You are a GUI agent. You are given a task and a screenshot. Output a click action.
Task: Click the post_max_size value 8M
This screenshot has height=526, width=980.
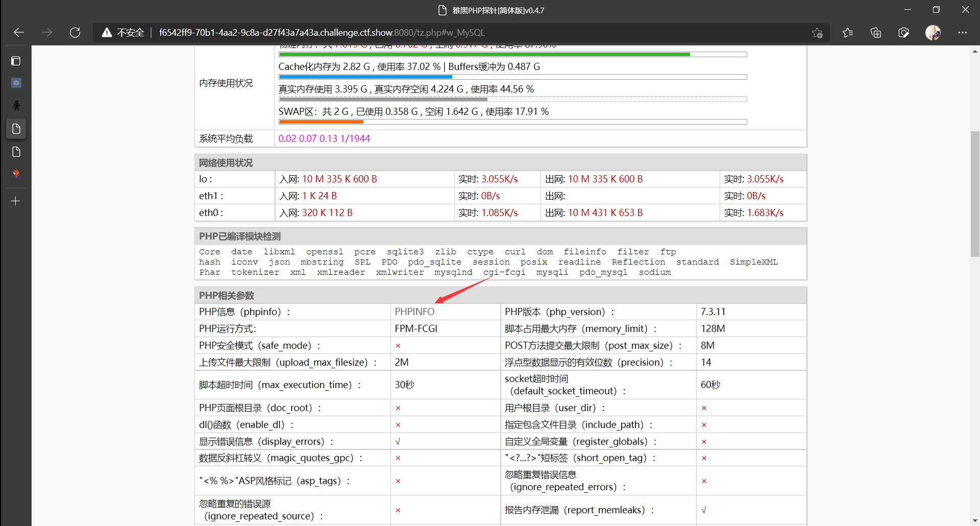click(x=707, y=346)
